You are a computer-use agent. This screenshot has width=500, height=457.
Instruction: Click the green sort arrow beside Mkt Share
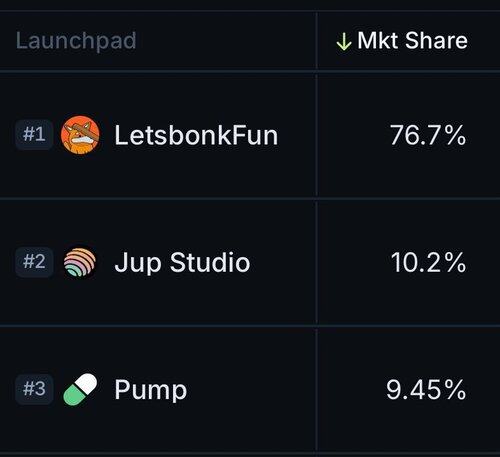[344, 42]
